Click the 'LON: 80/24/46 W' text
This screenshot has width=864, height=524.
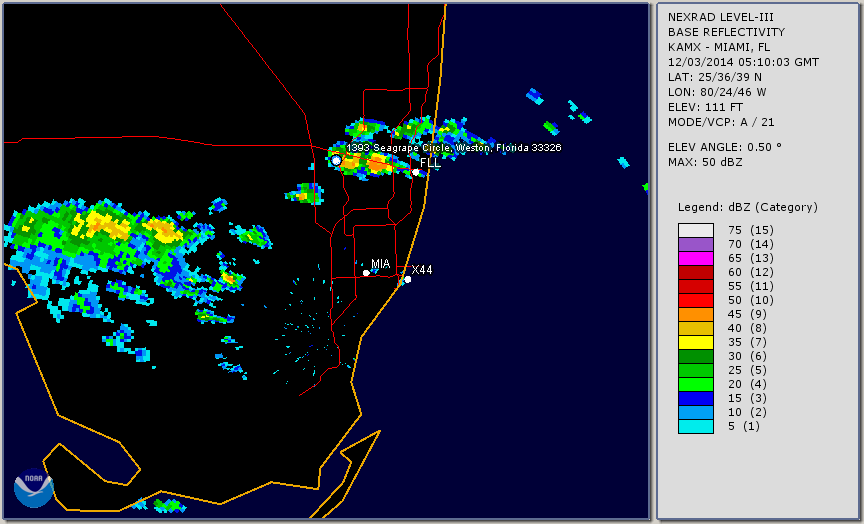tap(717, 92)
